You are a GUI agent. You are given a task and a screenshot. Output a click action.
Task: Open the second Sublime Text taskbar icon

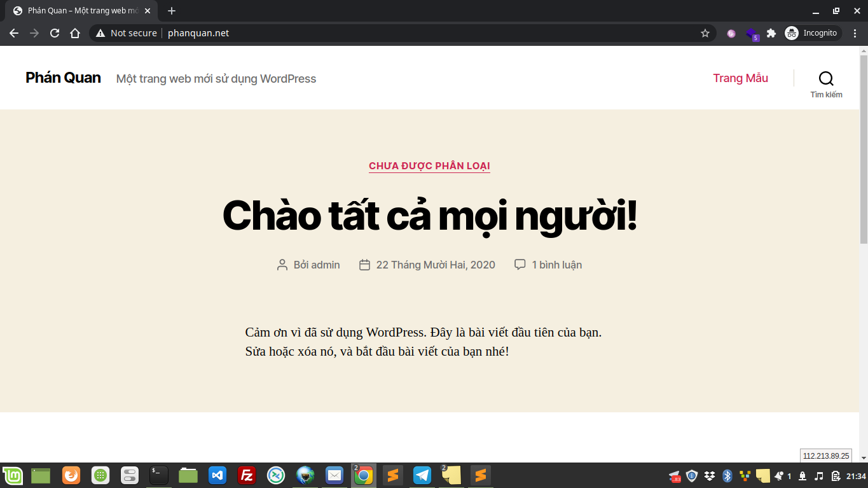pos(481,475)
